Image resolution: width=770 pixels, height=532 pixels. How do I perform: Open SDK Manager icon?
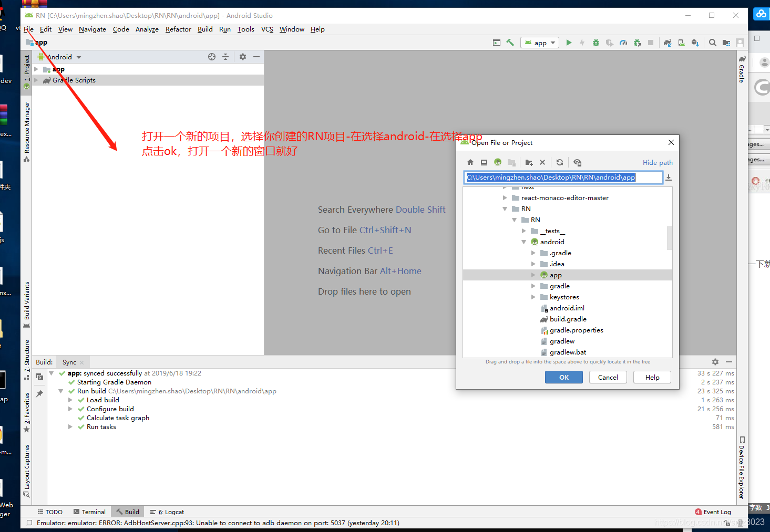pos(695,43)
